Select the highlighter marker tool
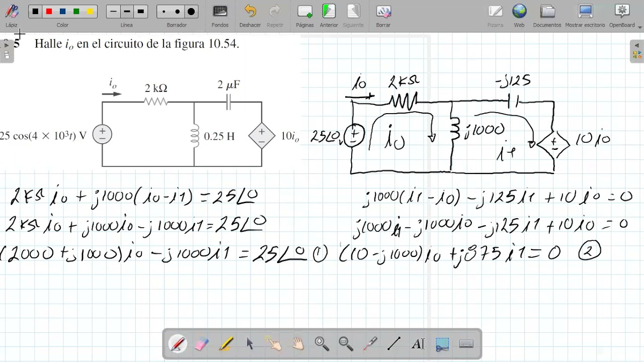 click(226, 344)
